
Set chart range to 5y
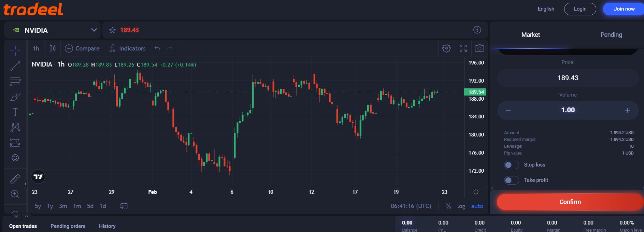[38, 206]
